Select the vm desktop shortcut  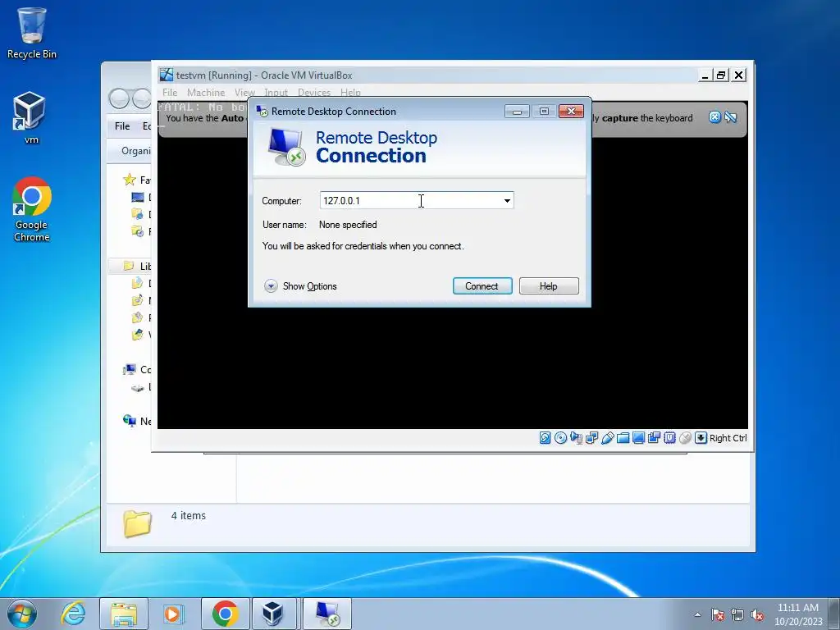[x=30, y=118]
